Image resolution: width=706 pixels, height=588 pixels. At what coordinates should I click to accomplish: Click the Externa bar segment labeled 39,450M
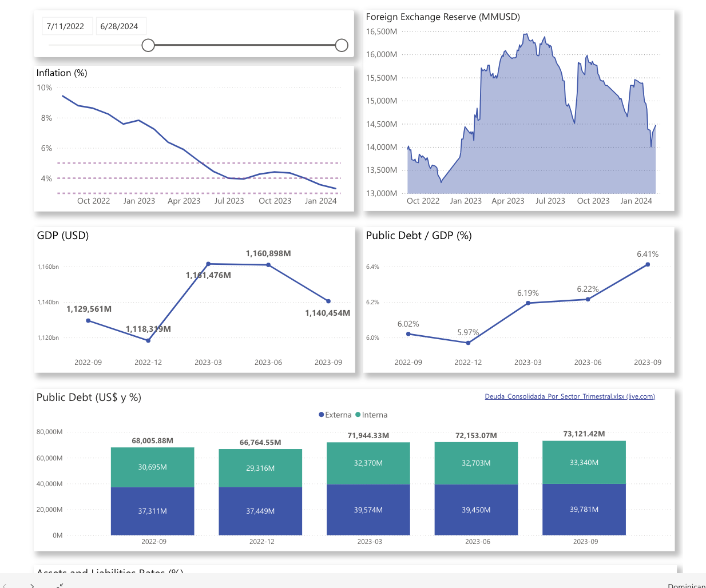click(476, 510)
